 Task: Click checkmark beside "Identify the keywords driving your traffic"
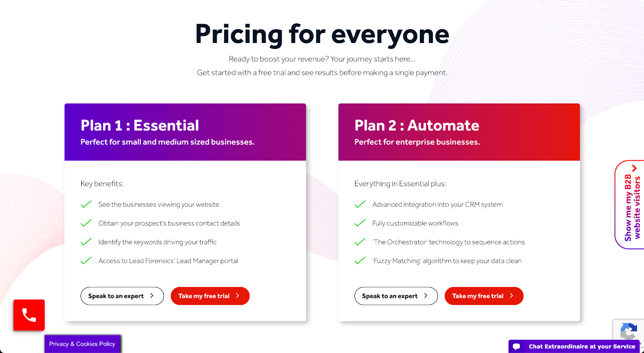(x=86, y=242)
